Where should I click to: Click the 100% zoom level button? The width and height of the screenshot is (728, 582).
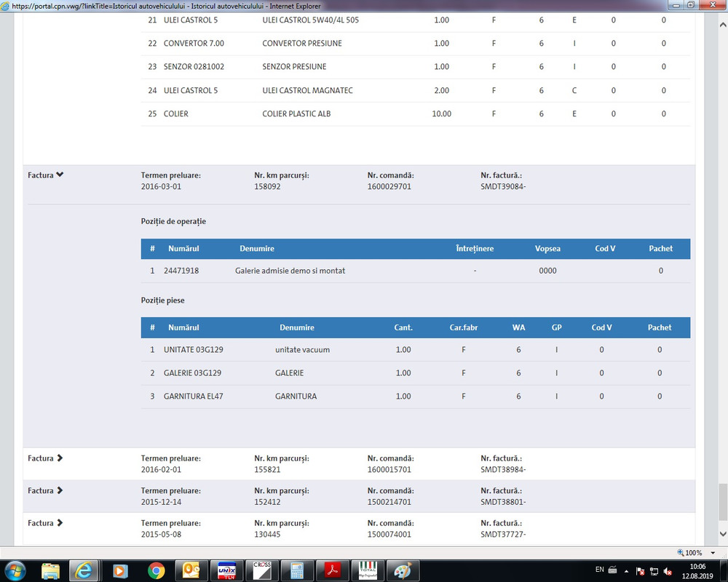point(690,553)
